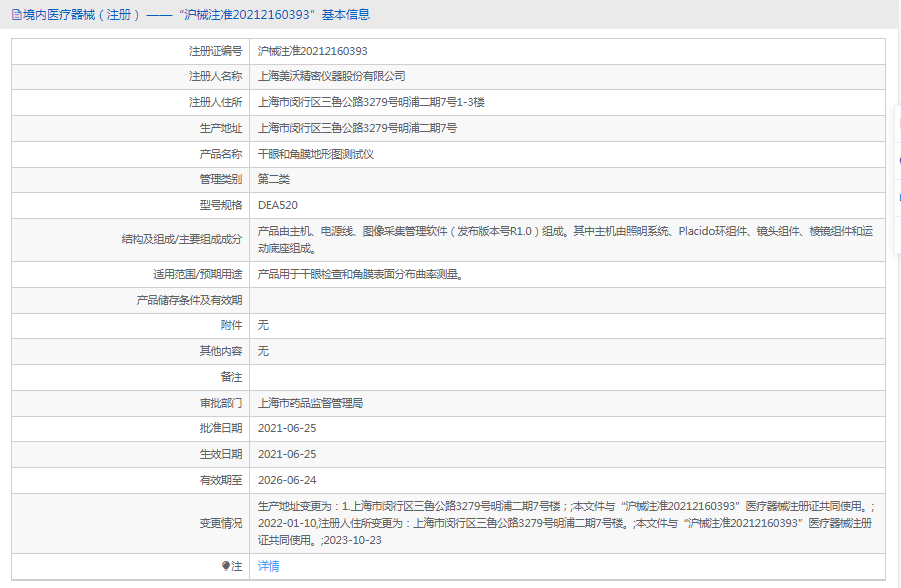
Task: Click the 注册人名称 row label
Action: (215, 76)
